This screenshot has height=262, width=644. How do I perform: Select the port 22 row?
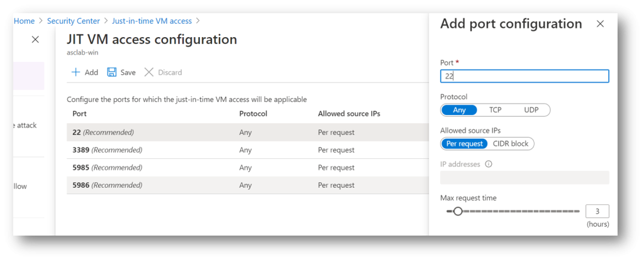click(x=248, y=133)
